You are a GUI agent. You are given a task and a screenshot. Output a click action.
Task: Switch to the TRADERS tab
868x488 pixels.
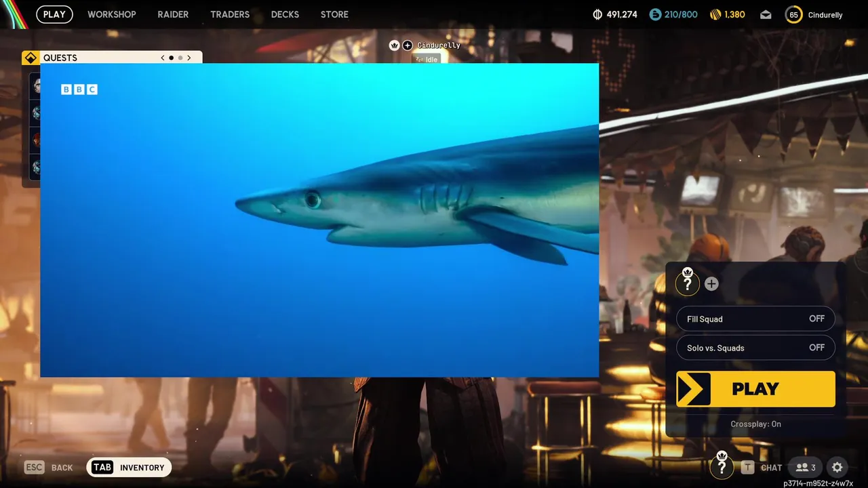[230, 14]
